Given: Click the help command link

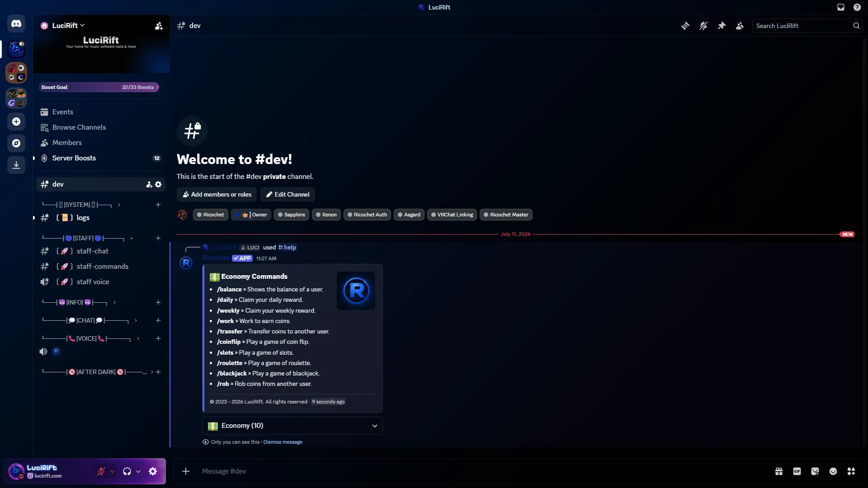Looking at the screenshot, I should [287, 248].
